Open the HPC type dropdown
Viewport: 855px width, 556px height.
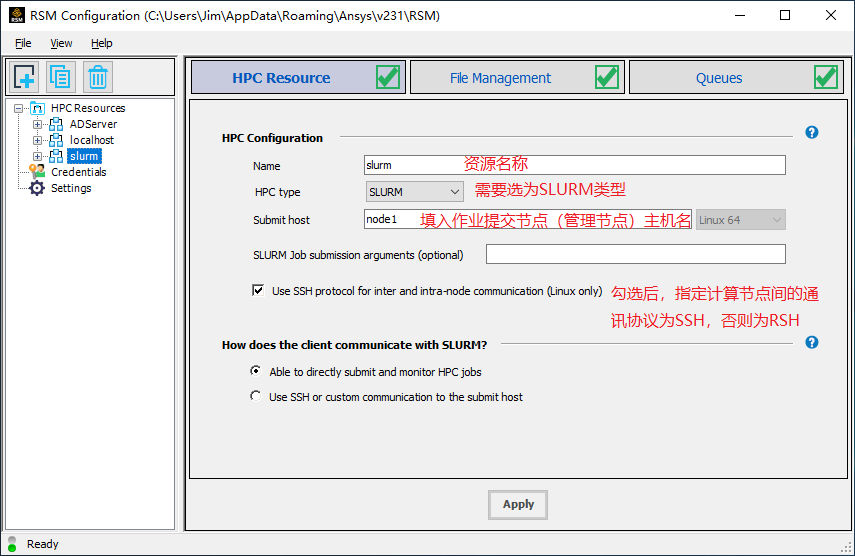(414, 192)
